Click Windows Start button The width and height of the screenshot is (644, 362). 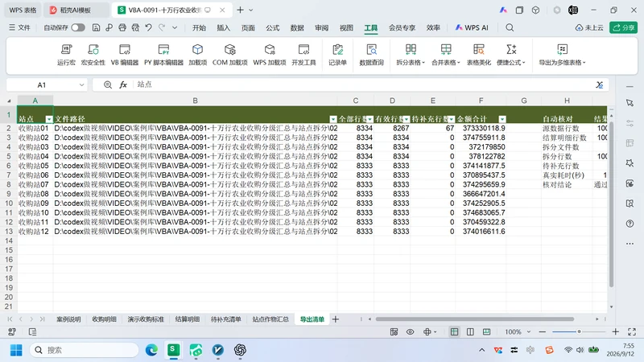pos(16,350)
